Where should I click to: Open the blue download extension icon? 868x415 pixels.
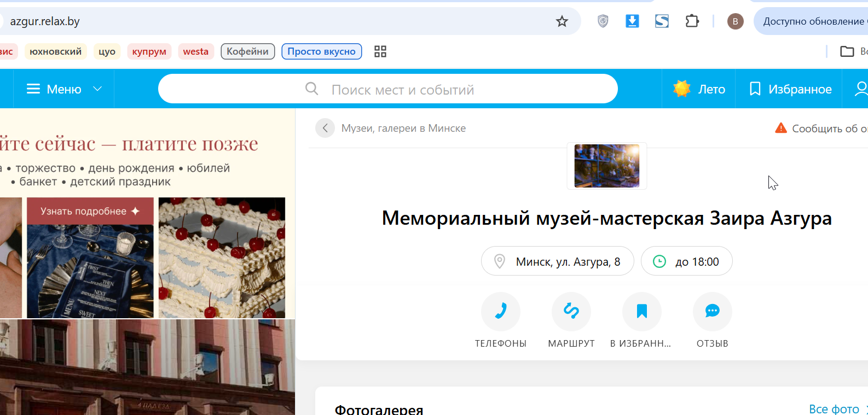(x=632, y=21)
